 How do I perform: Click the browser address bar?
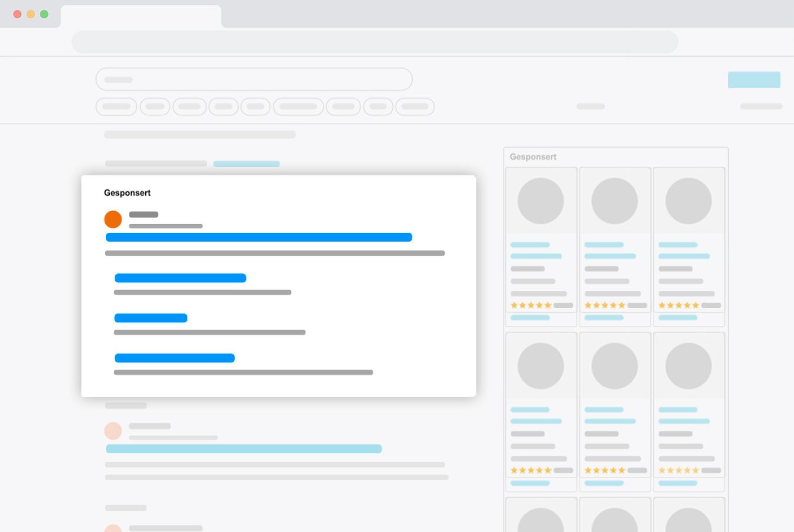tap(375, 41)
